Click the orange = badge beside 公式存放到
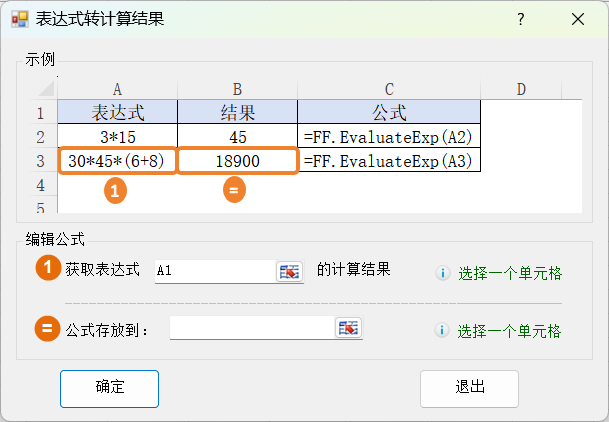This screenshot has width=609, height=422. pos(47,328)
